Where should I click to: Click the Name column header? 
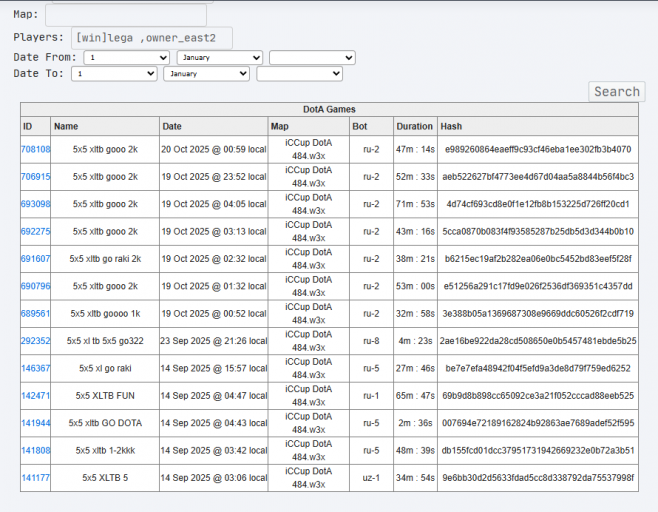(105, 126)
